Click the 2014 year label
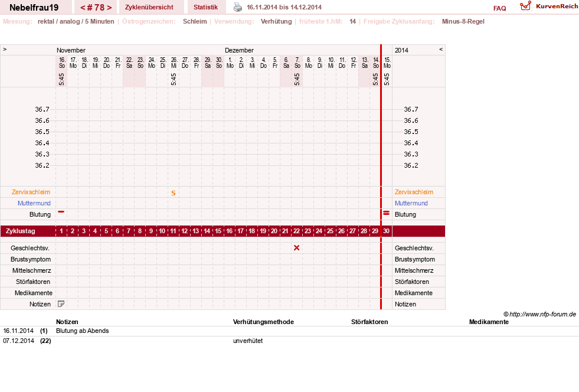 401,50
